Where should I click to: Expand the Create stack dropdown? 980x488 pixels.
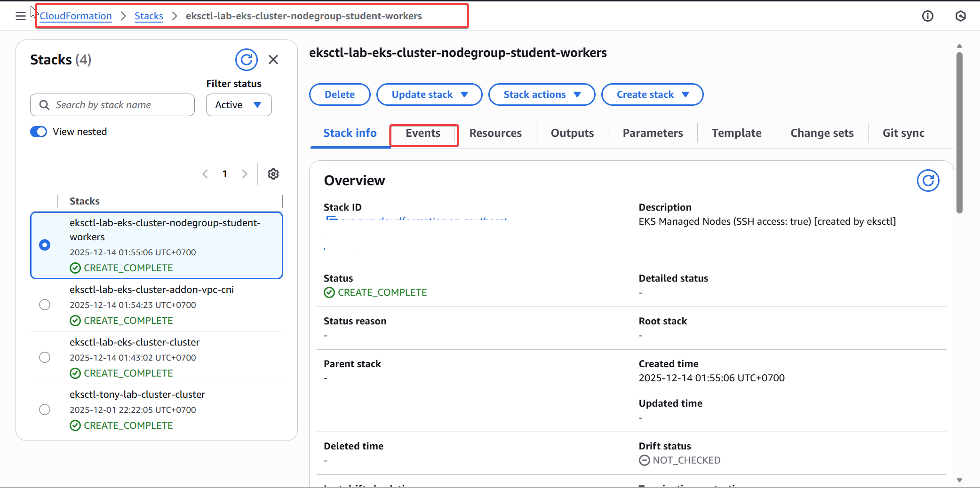click(x=652, y=94)
